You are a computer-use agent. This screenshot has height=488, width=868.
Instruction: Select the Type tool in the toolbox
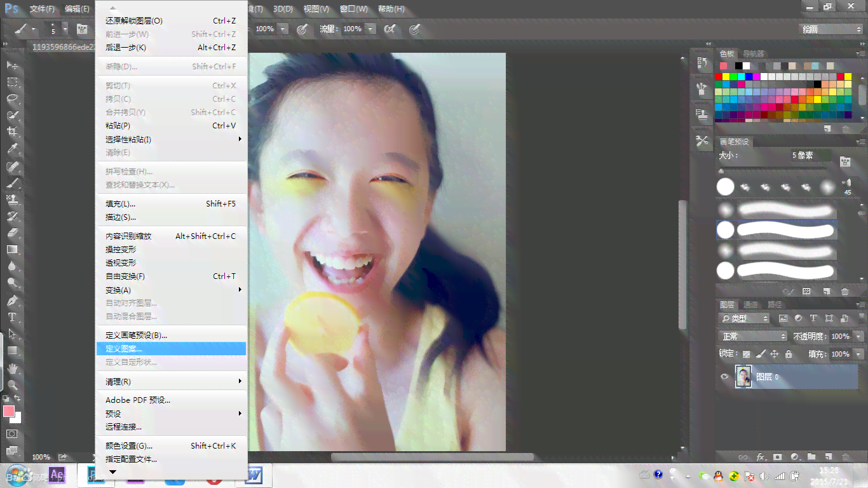click(x=12, y=317)
